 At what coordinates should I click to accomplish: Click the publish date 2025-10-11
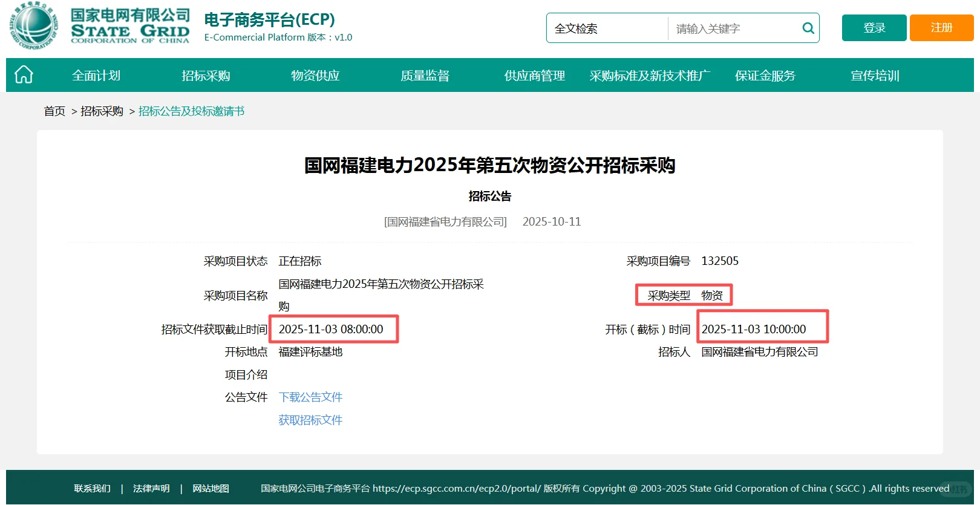point(552,221)
